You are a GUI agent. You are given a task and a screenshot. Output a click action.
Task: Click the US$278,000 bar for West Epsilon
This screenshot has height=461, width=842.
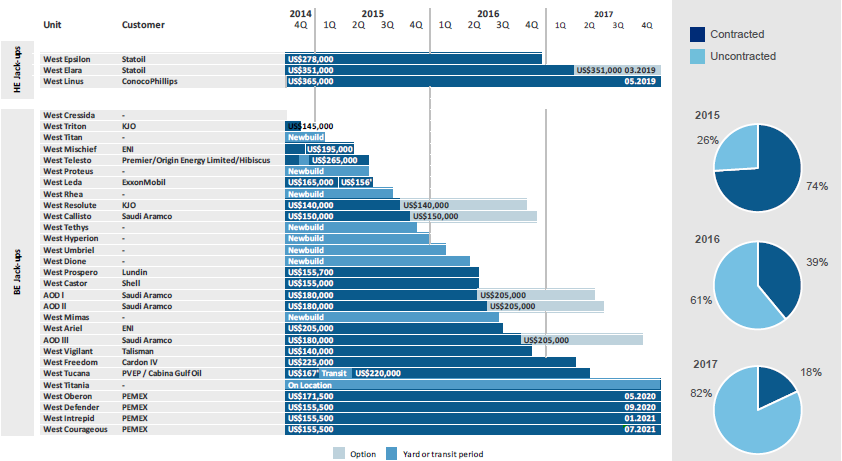413,59
